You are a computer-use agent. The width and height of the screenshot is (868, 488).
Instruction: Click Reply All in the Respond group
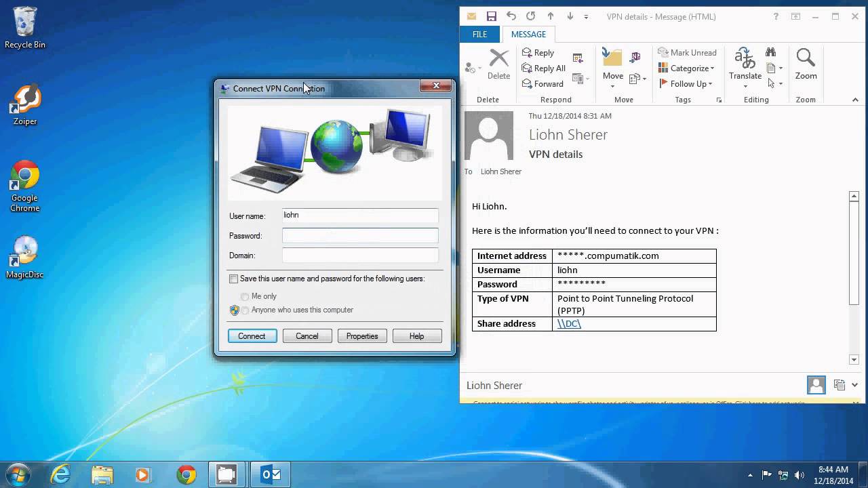pos(543,68)
